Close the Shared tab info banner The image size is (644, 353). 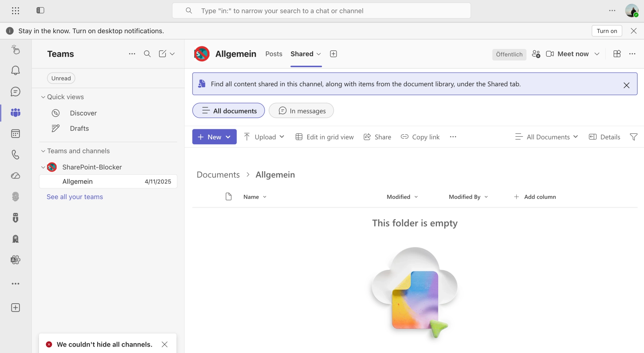pyautogui.click(x=626, y=85)
